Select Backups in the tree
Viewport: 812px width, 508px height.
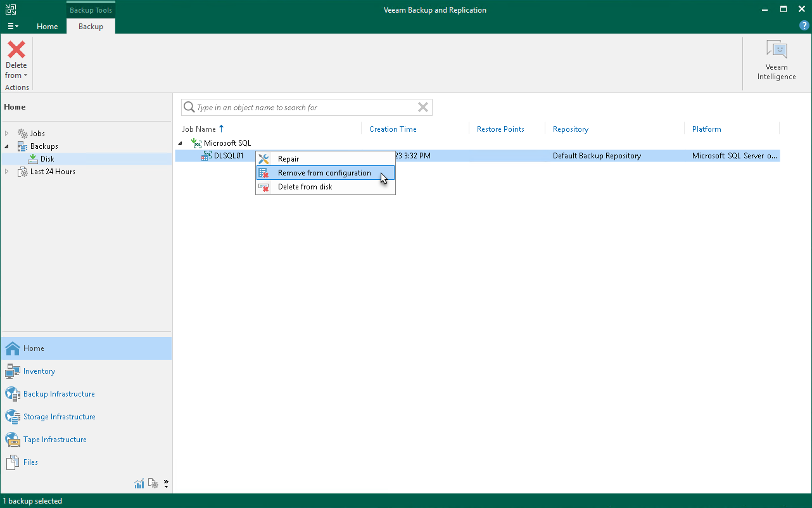[x=44, y=146]
